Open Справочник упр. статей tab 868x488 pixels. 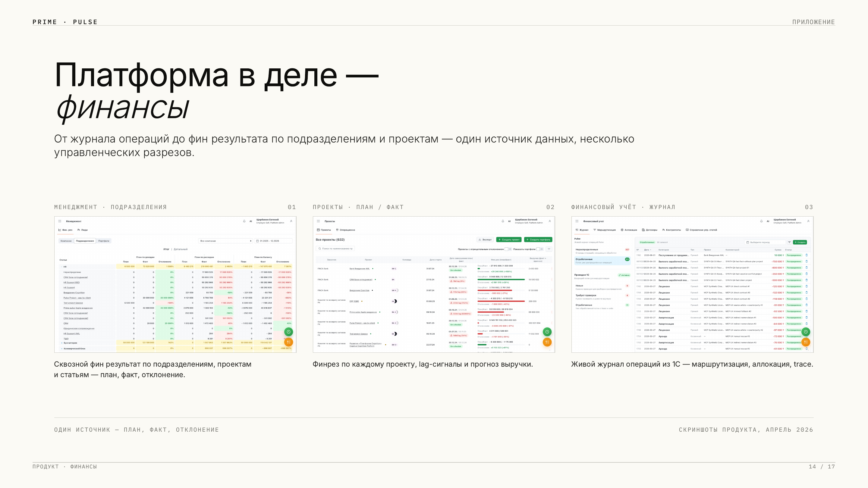point(702,230)
